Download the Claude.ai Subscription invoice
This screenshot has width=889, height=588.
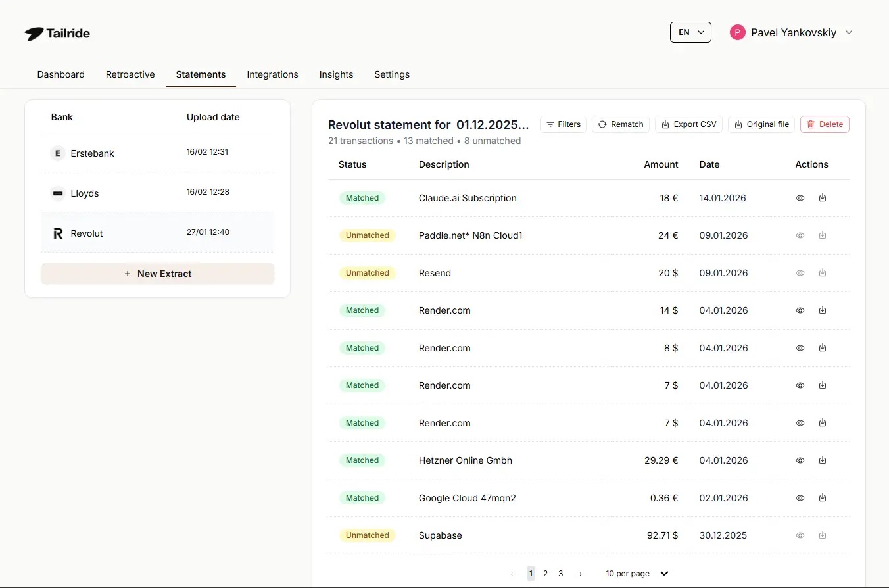click(x=823, y=198)
